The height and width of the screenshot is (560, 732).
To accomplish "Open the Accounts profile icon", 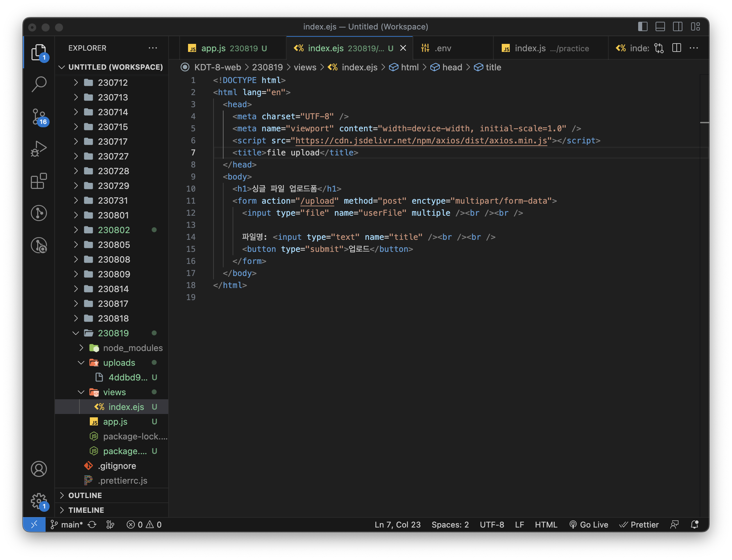I will tap(39, 469).
